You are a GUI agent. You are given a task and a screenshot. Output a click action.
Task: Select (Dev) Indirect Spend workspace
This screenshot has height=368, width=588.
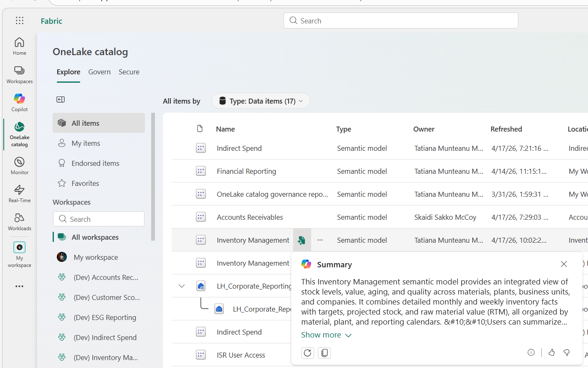(99, 337)
